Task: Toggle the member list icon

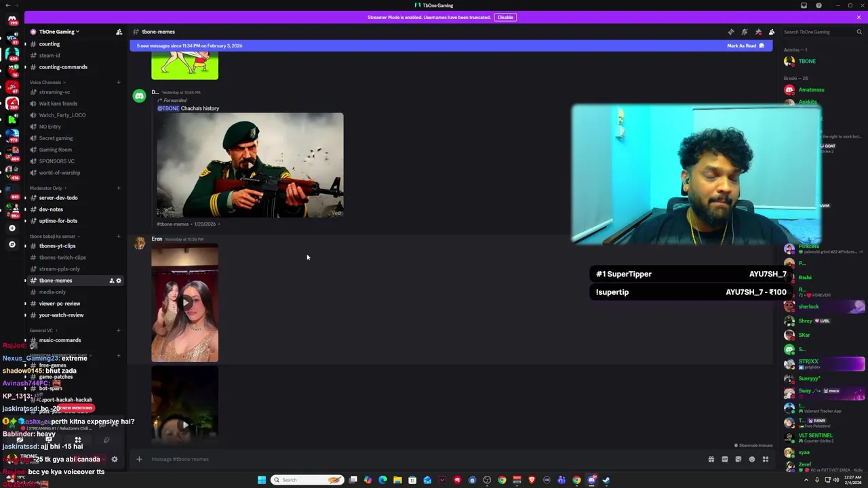Action: pos(772,32)
